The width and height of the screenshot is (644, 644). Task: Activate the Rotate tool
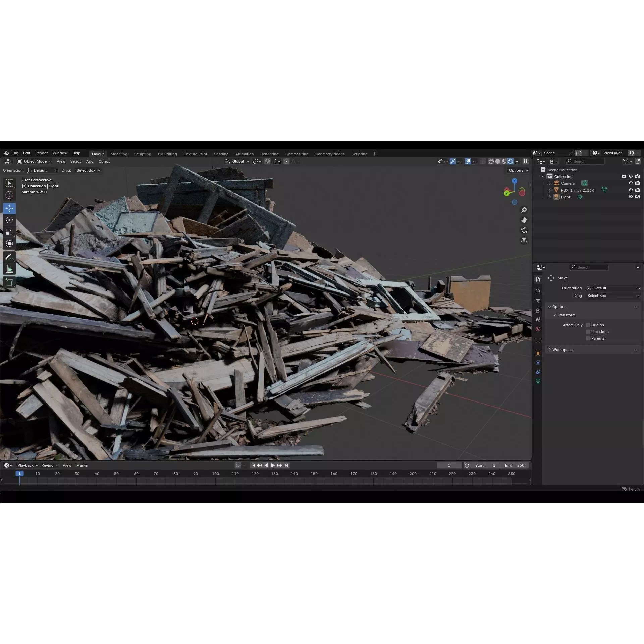pyautogui.click(x=9, y=220)
